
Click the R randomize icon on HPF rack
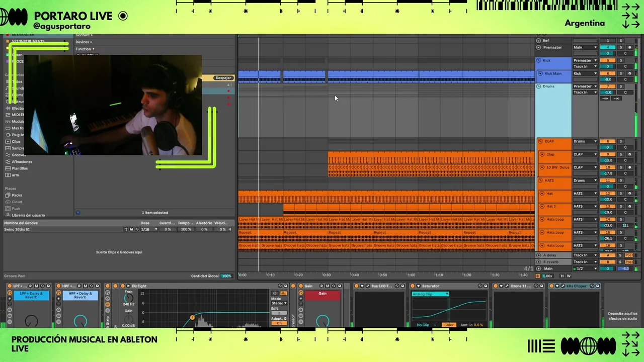(x=79, y=286)
